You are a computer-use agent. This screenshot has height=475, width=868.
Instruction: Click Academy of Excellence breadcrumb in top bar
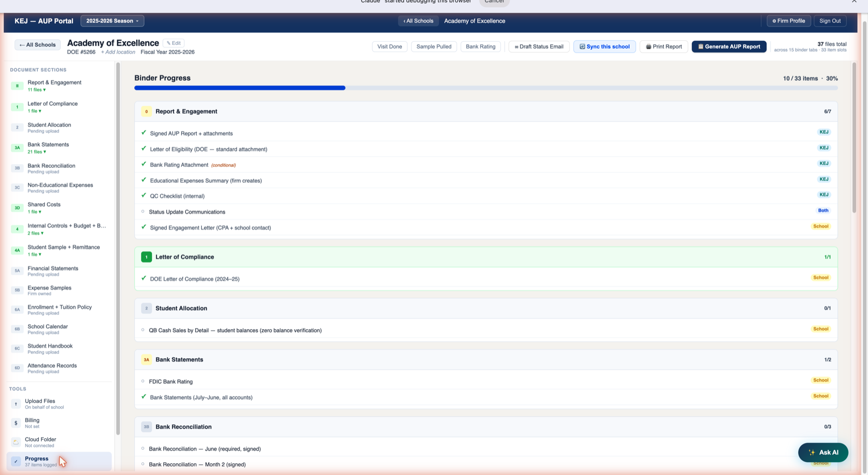click(x=474, y=21)
